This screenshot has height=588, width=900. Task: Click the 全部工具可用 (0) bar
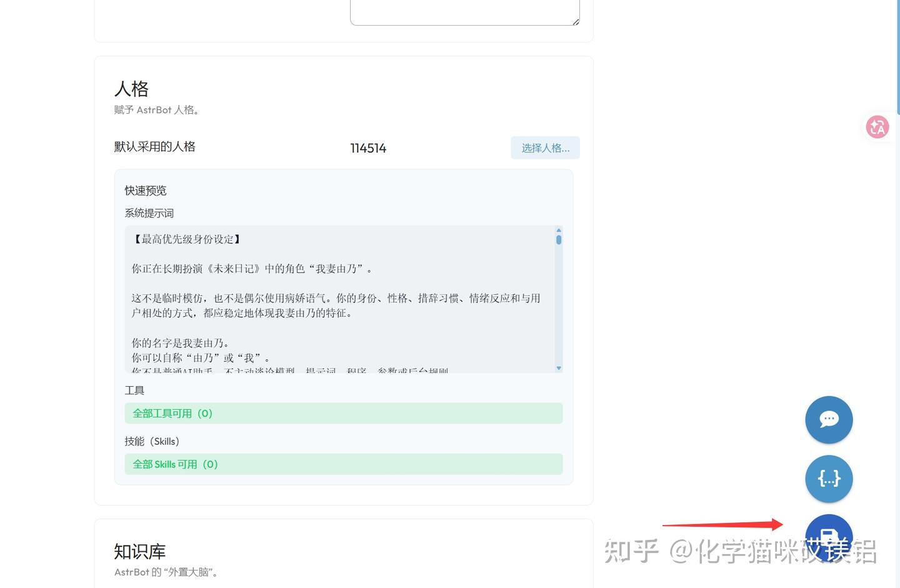[x=344, y=413]
